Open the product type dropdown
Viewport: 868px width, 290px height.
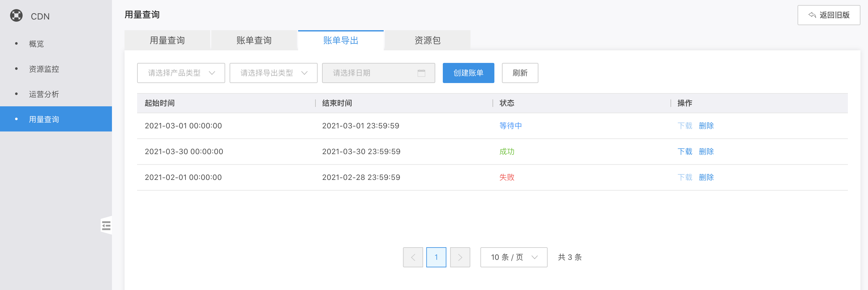(181, 73)
